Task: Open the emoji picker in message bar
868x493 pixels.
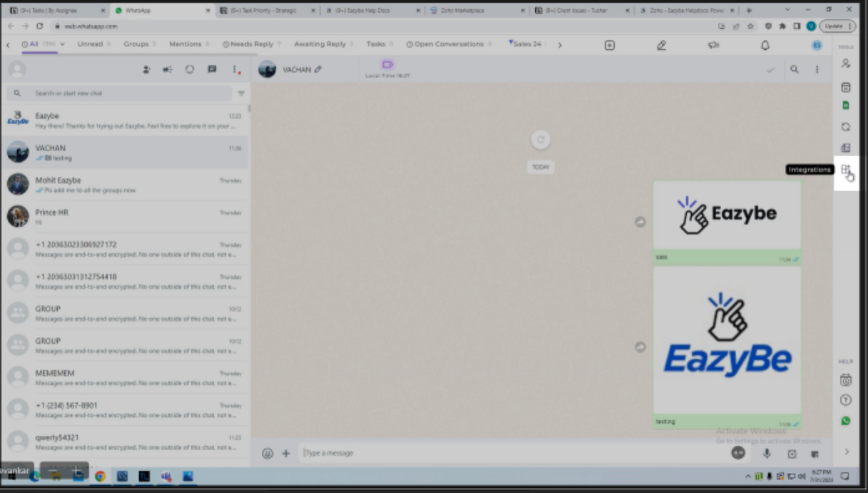Action: [x=268, y=453]
